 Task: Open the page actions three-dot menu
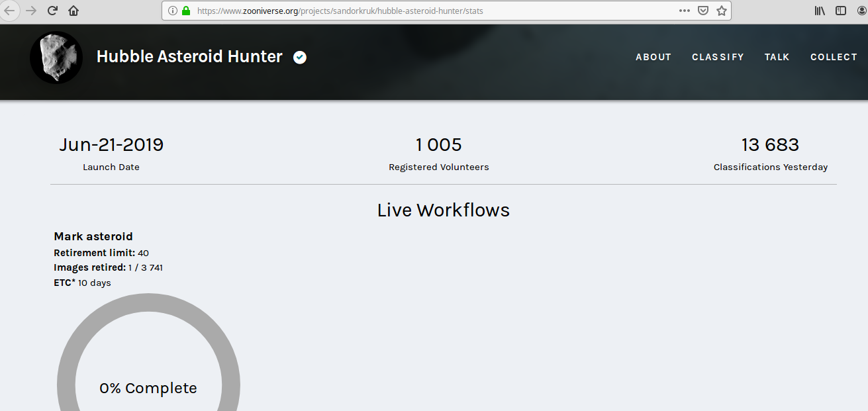685,11
